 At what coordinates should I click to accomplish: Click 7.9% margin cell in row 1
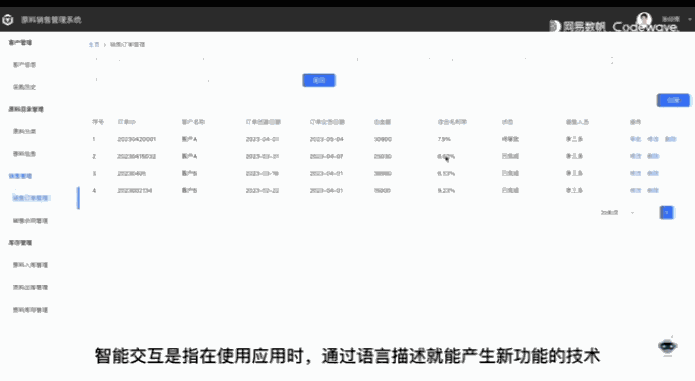point(444,139)
